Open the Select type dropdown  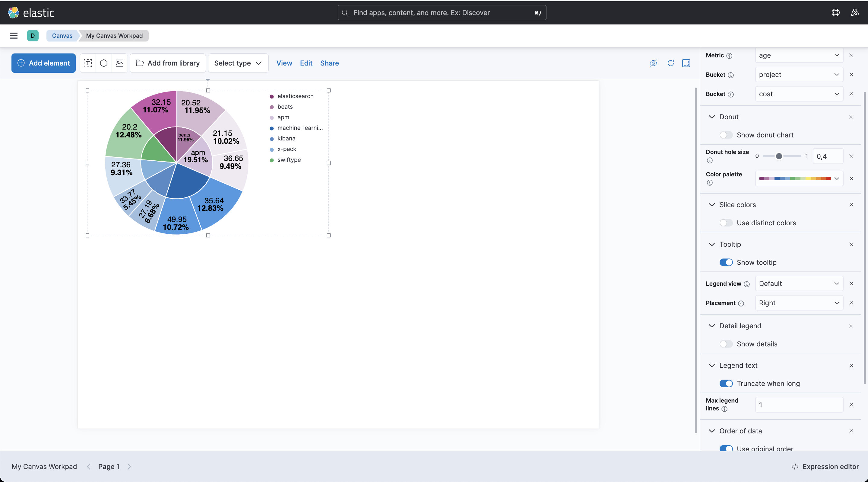coord(238,63)
